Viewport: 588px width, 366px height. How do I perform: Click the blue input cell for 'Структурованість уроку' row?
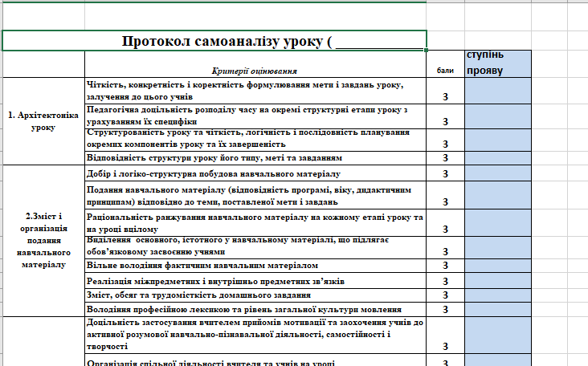(498, 140)
